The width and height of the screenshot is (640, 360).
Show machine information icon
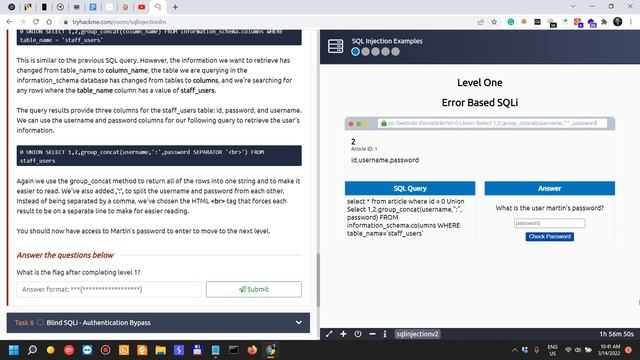point(385,334)
